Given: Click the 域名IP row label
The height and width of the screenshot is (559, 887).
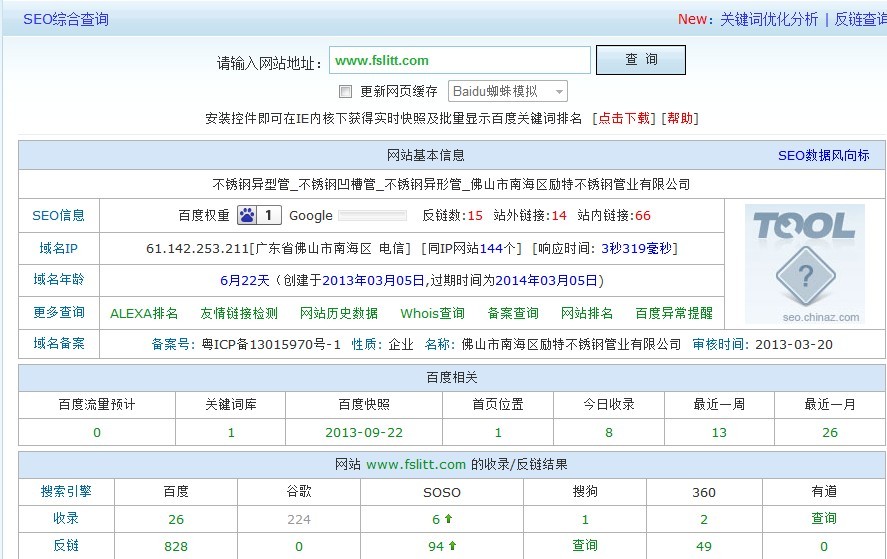Looking at the screenshot, I should 58,248.
